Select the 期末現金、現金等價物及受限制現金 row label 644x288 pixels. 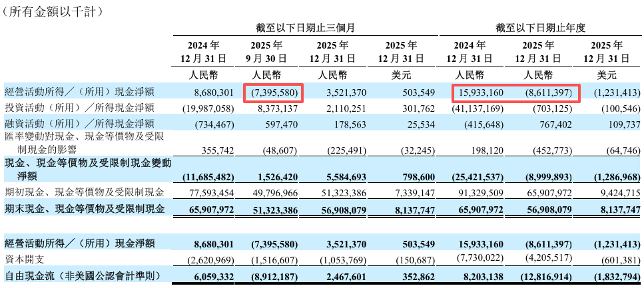83,208
